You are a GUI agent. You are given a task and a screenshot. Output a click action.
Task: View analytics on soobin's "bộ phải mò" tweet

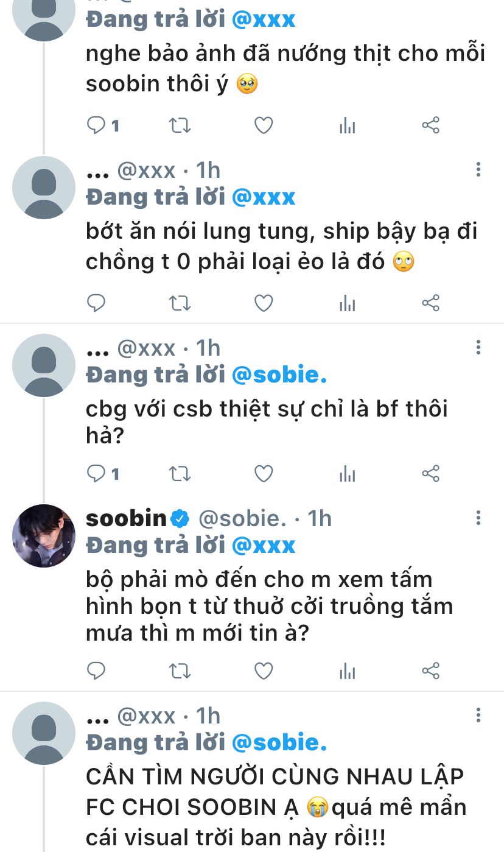click(347, 671)
